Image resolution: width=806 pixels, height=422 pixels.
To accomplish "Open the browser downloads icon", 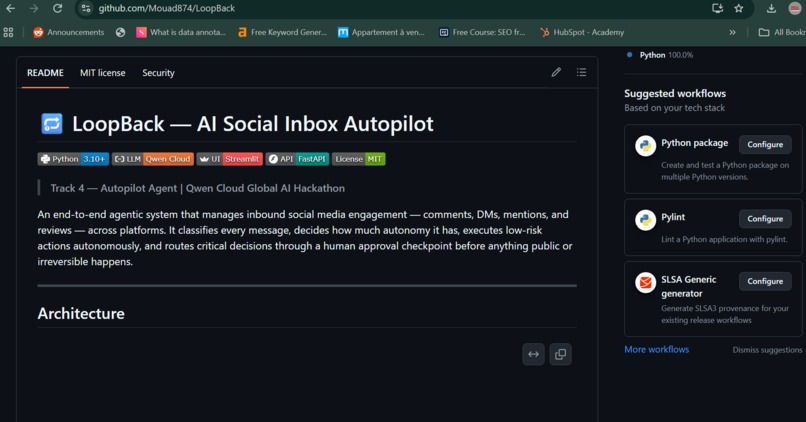I will [x=771, y=8].
